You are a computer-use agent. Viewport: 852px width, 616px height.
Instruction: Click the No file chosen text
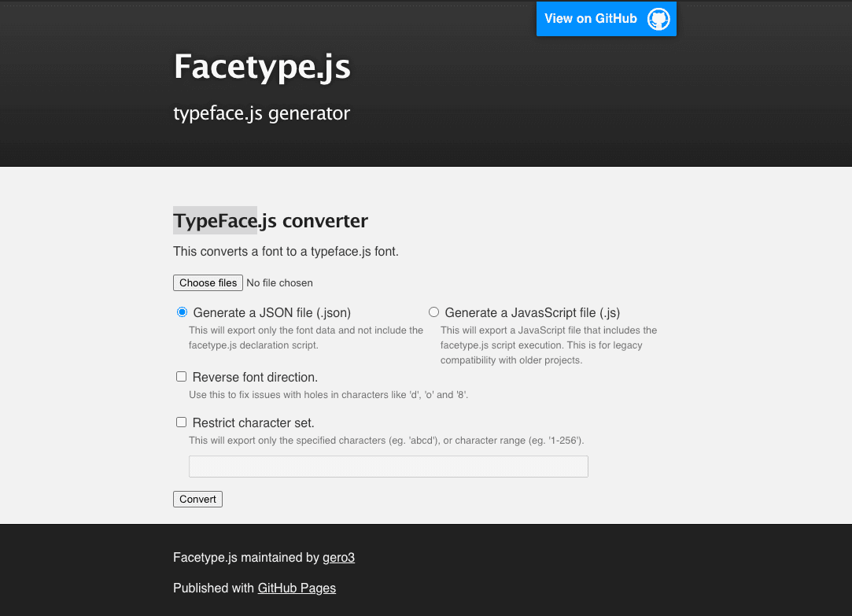click(x=279, y=282)
